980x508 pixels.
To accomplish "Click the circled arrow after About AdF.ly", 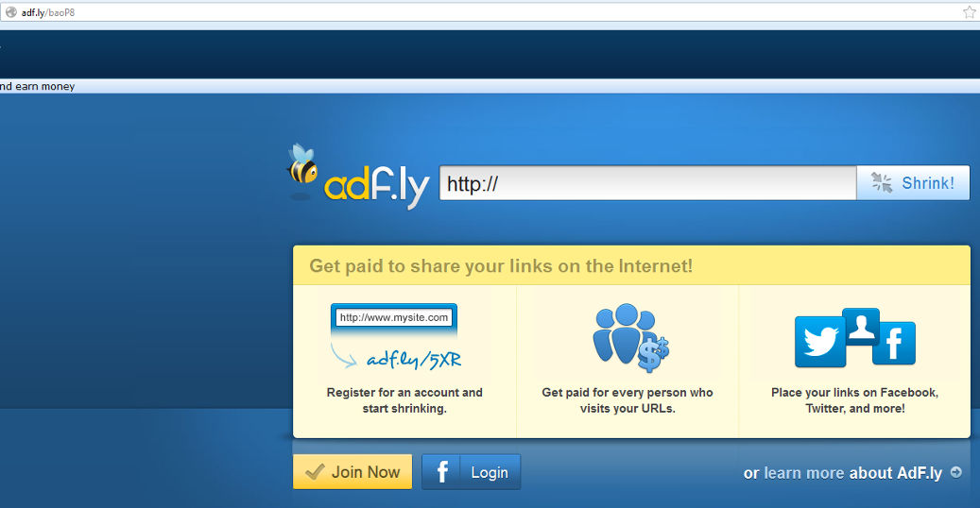I will click(956, 472).
